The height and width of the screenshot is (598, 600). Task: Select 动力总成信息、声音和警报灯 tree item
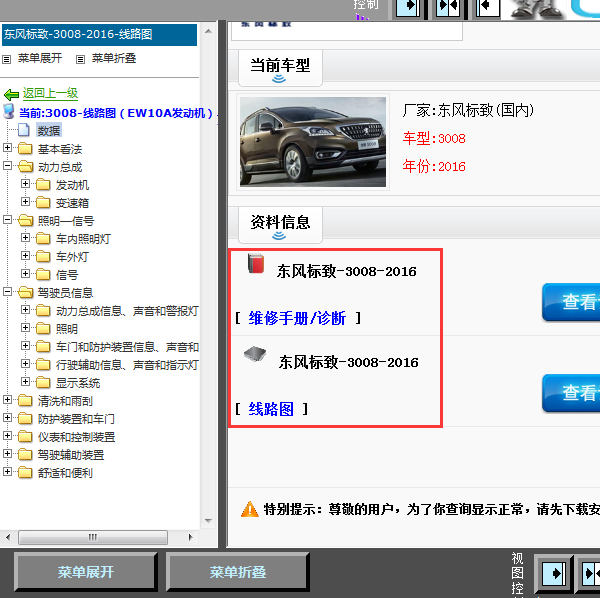127,311
